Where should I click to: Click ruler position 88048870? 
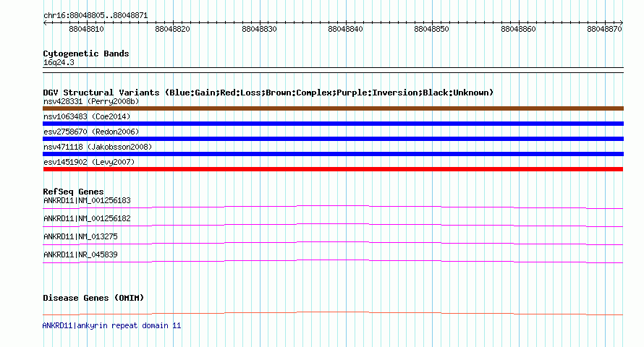coord(605,29)
